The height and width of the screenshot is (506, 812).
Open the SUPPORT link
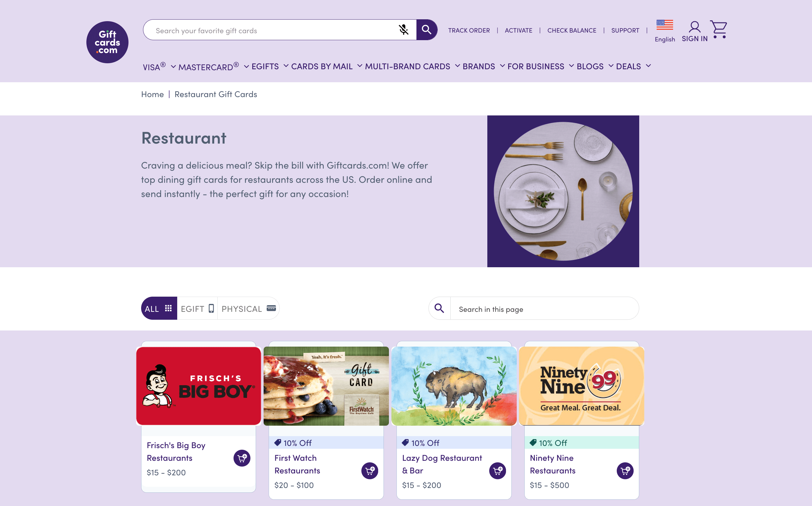[x=625, y=30]
